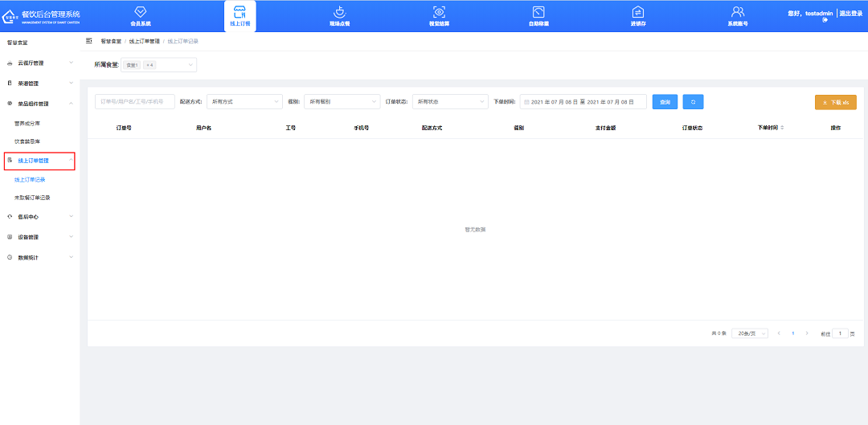
Task: Open the 配送方式 dropdown
Action: [x=242, y=102]
